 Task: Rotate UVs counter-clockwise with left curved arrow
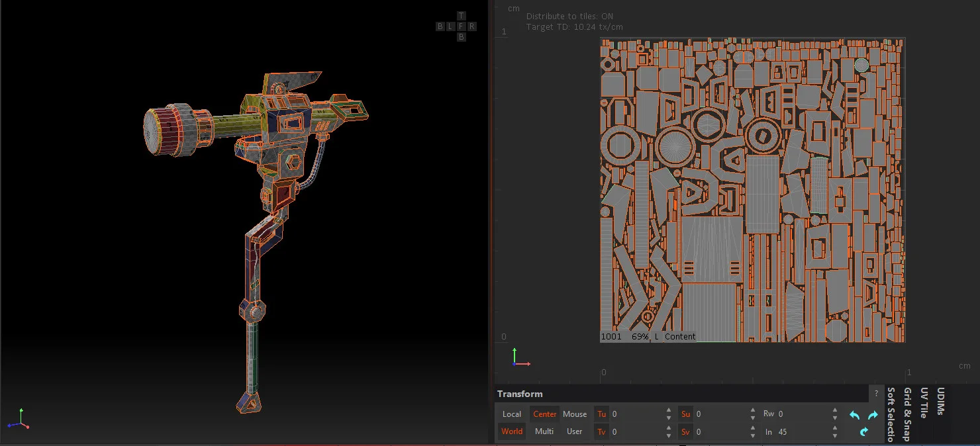pos(854,415)
